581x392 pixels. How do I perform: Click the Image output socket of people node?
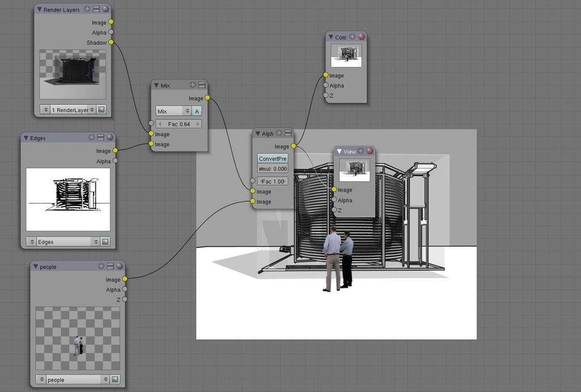[125, 279]
